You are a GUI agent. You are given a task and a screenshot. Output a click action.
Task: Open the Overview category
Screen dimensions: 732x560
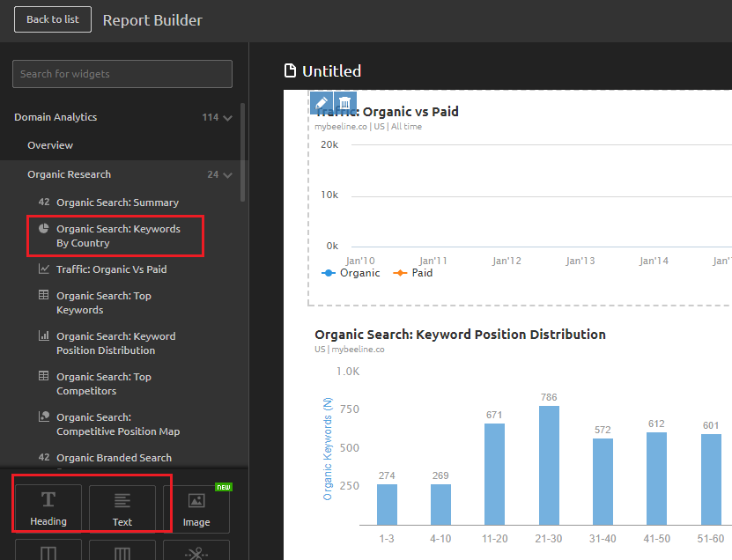[50, 145]
